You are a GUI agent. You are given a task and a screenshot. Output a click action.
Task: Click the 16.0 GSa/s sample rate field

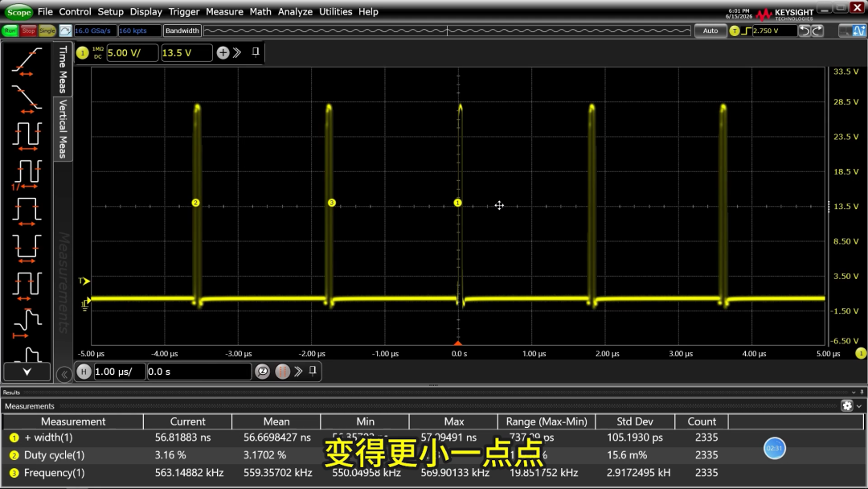95,31
